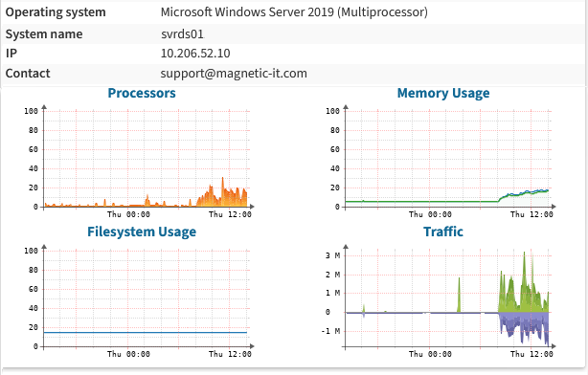
Task: Click the tallest orange peak in Processors graph
Action: (222, 180)
